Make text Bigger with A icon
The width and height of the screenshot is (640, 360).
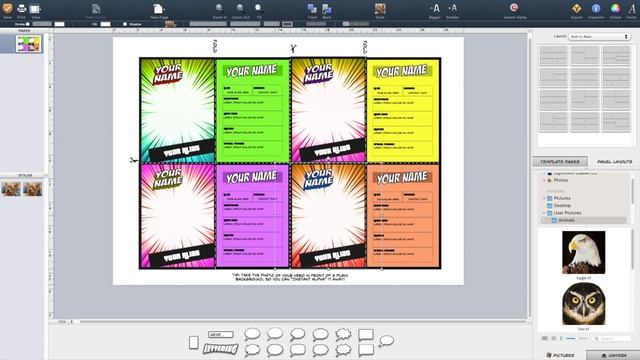[435, 8]
